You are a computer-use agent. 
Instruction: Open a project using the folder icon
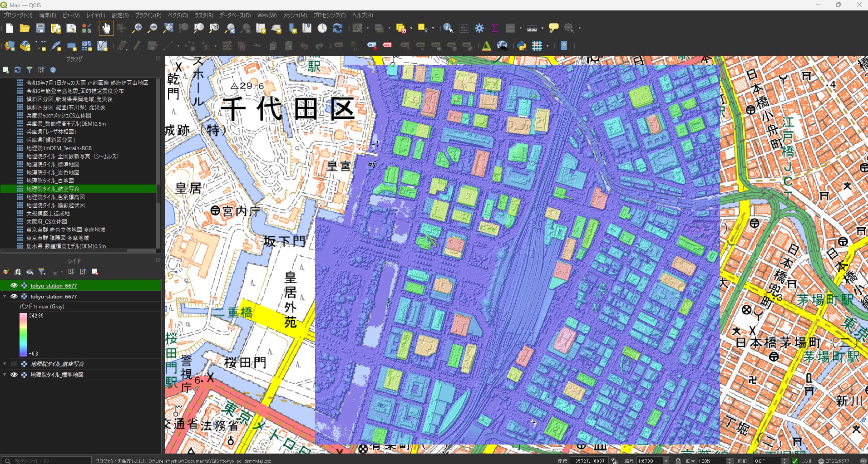pyautogui.click(x=25, y=28)
